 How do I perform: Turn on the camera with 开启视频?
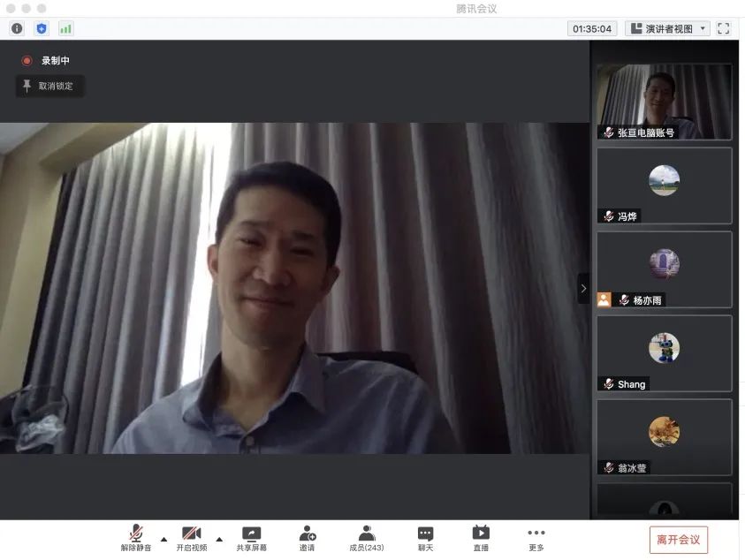point(192,538)
